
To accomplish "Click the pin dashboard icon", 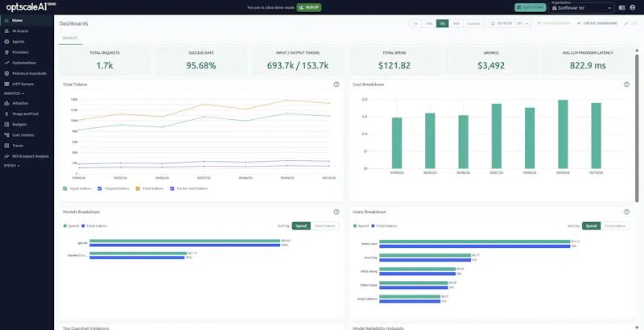I will (x=539, y=23).
